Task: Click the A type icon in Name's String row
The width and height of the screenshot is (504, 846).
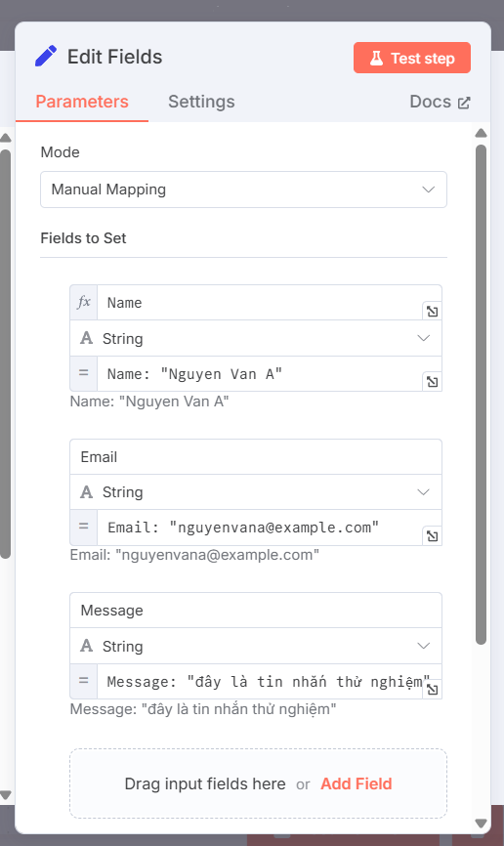Action: click(86, 338)
